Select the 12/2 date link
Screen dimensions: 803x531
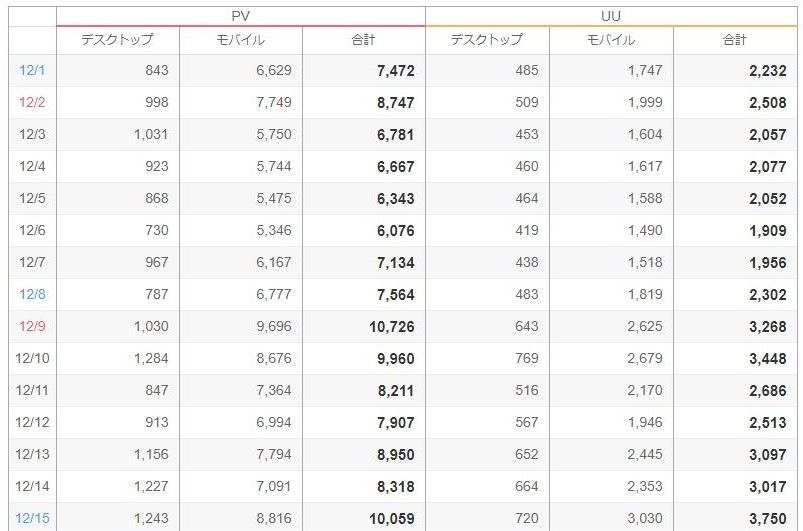32,103
